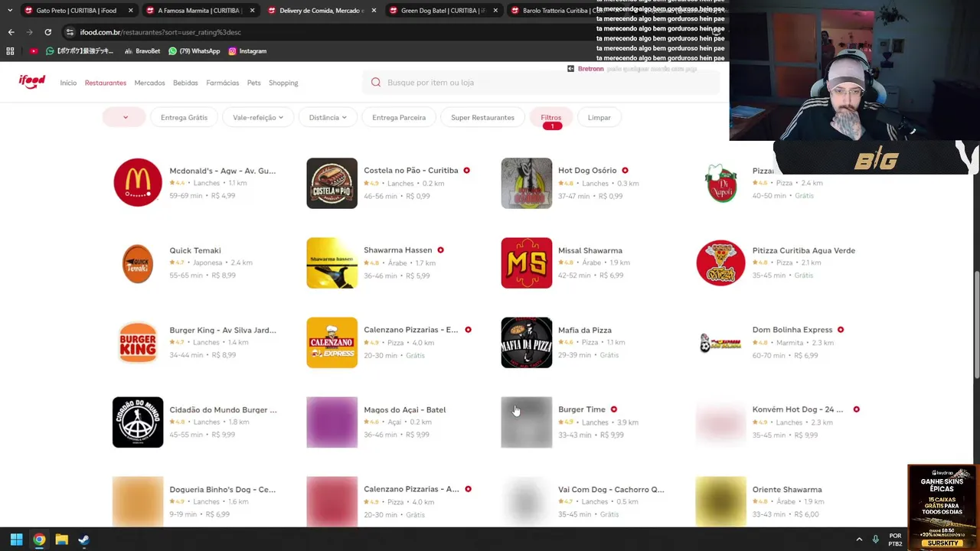Open the Instagram bookmark

(247, 51)
